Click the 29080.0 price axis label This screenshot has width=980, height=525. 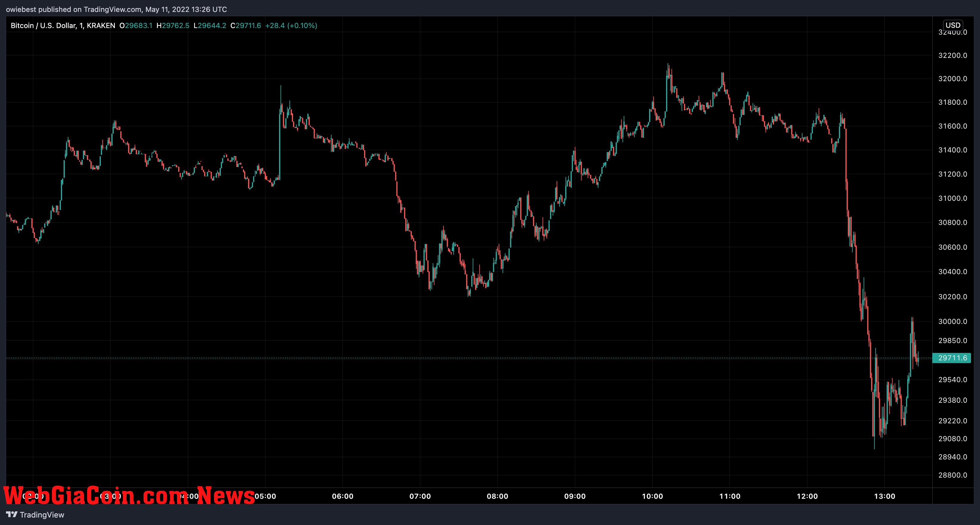click(953, 439)
